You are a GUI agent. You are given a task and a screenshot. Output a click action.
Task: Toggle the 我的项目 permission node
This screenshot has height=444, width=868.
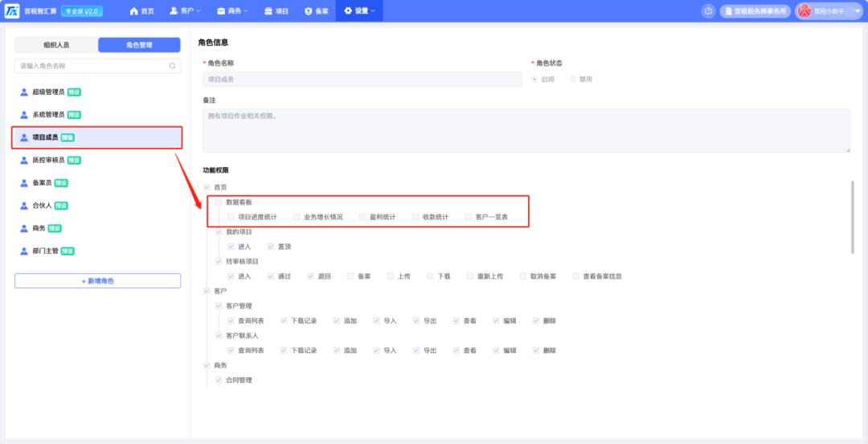tap(219, 232)
